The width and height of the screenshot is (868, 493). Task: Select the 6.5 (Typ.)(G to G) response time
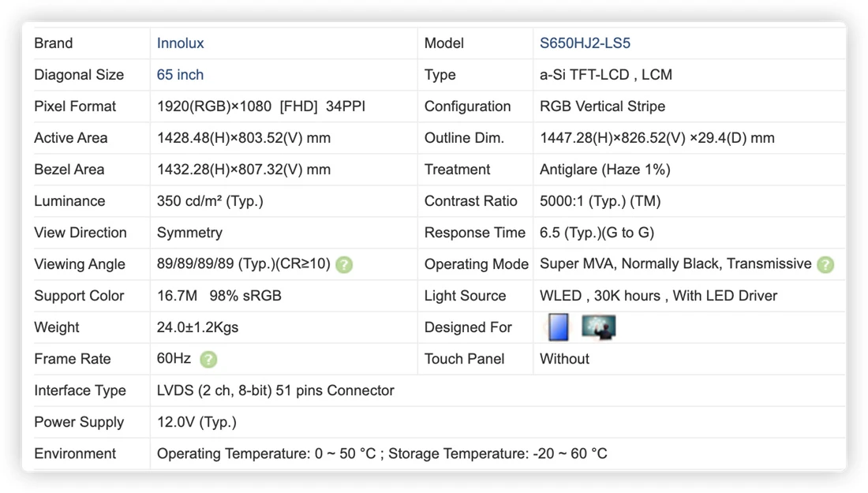[597, 233]
